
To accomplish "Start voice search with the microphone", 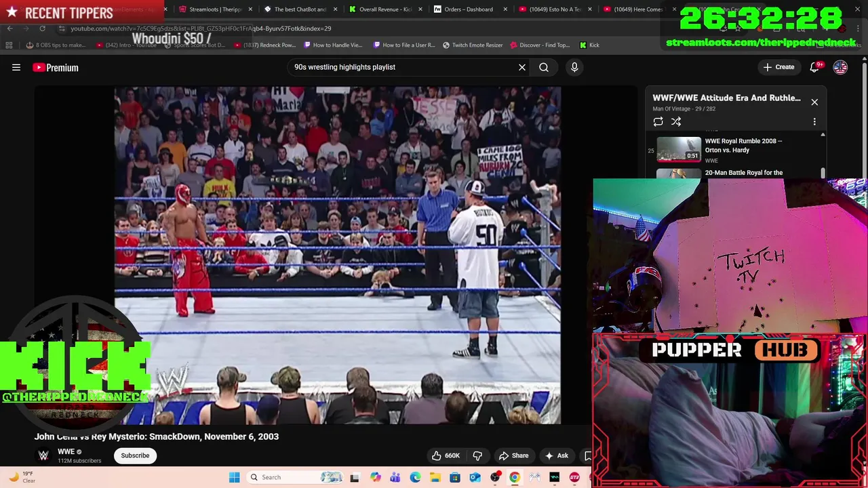I will coord(574,67).
